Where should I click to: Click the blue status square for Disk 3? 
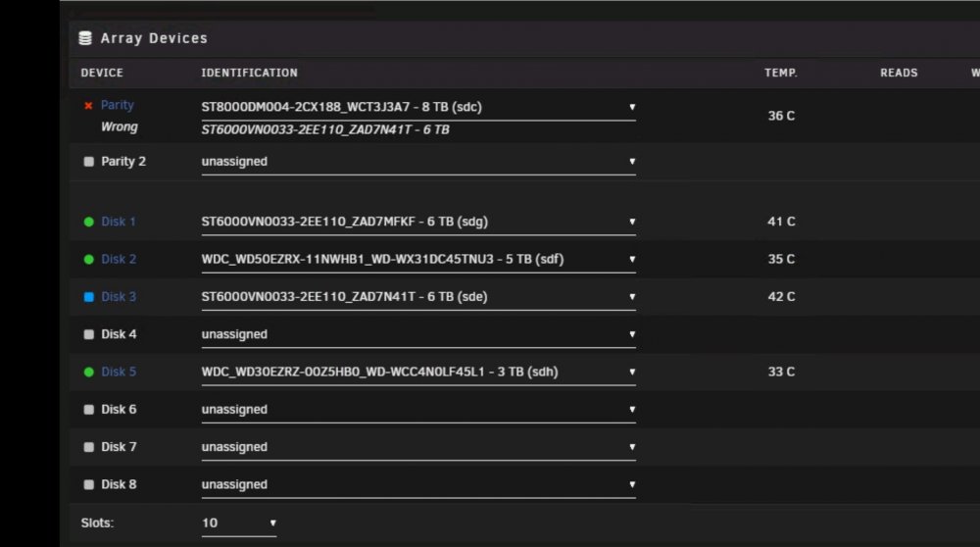point(89,296)
